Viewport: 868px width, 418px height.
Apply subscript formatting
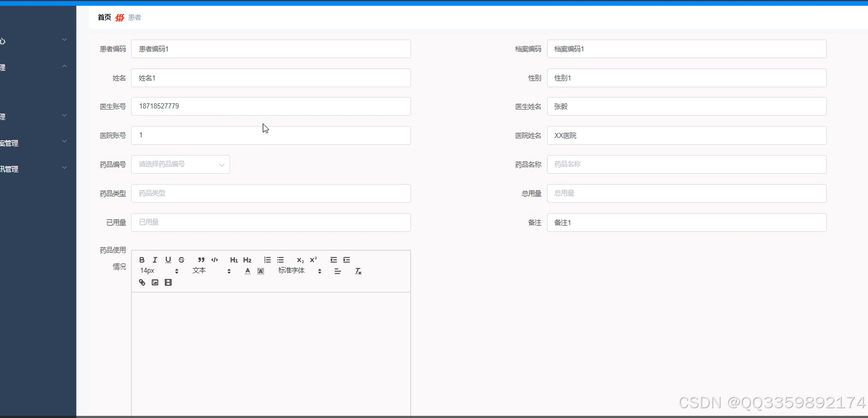300,260
